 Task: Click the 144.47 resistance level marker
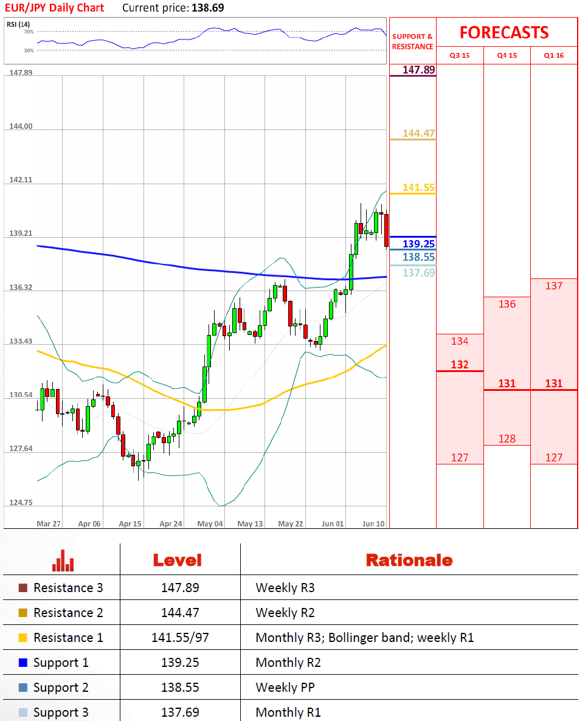pyautogui.click(x=418, y=133)
